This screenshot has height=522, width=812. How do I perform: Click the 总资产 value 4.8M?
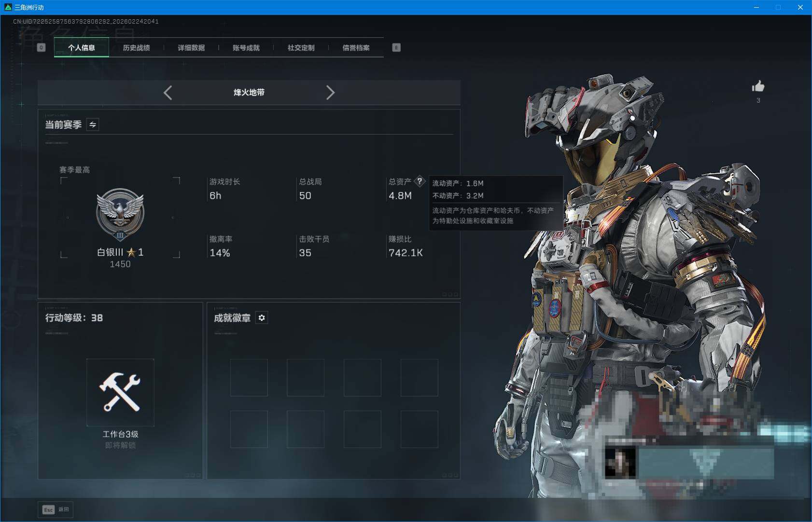tap(400, 195)
